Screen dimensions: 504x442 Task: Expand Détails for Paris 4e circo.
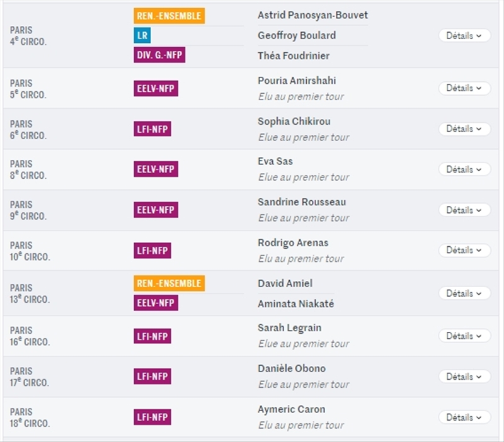(x=464, y=36)
